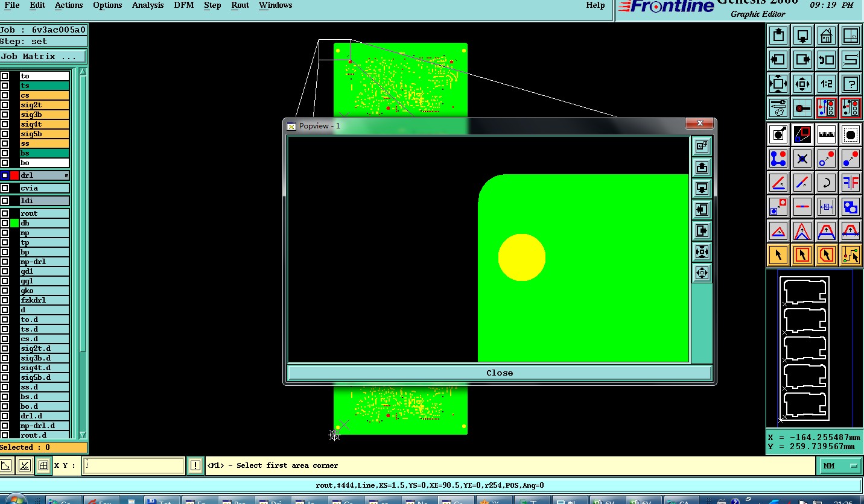Open the wrench and palette settings icon
Viewport: 864px width, 504px height.
pos(778,108)
